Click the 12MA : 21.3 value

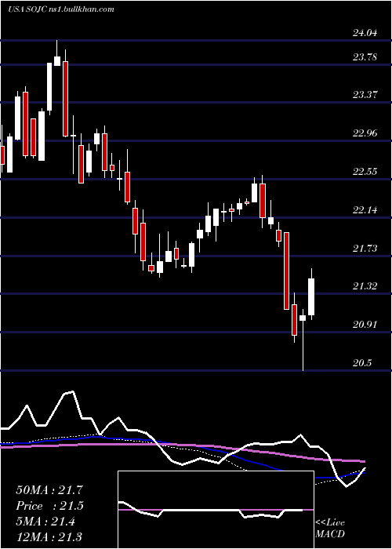(x=49, y=536)
